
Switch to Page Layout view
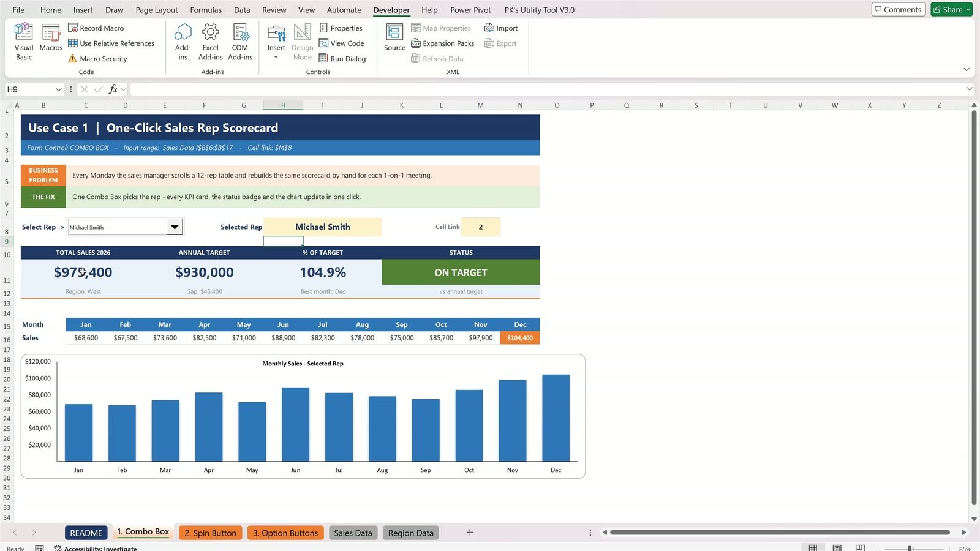coord(837,548)
